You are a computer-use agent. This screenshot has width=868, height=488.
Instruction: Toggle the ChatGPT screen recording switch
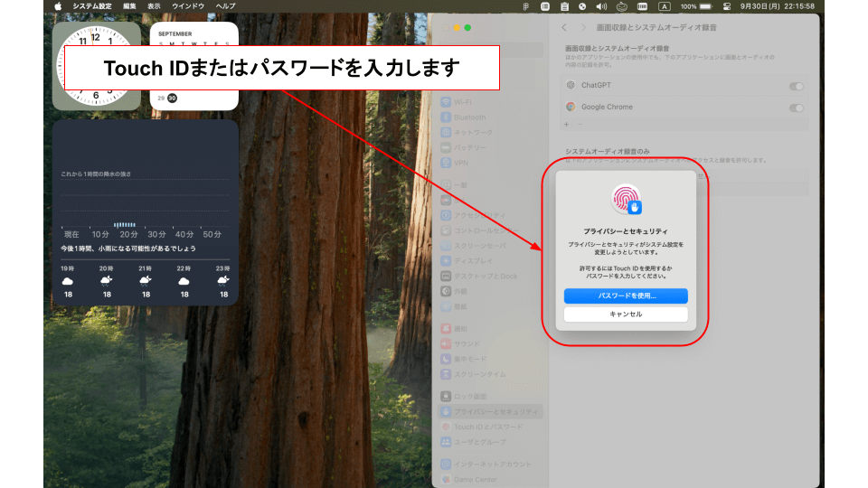pos(796,86)
